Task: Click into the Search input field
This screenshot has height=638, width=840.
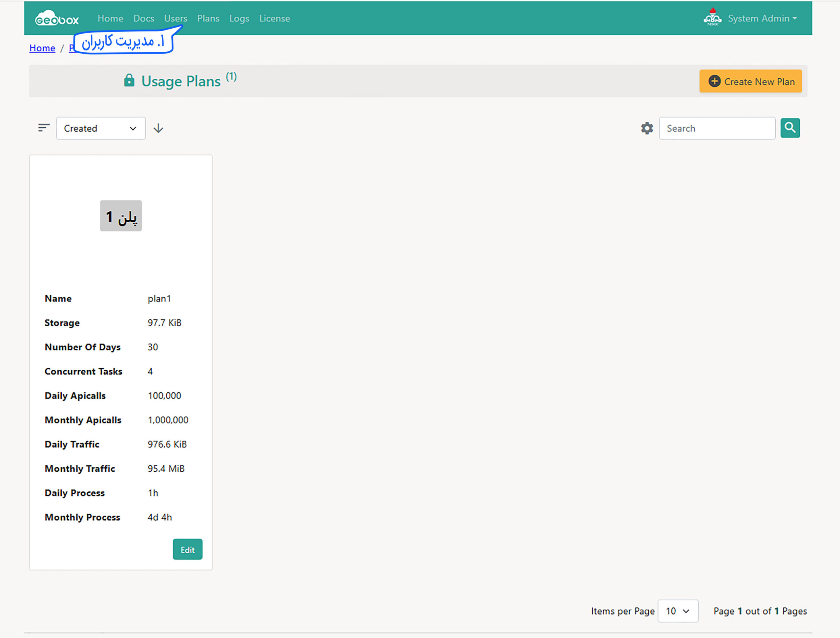Action: click(717, 128)
